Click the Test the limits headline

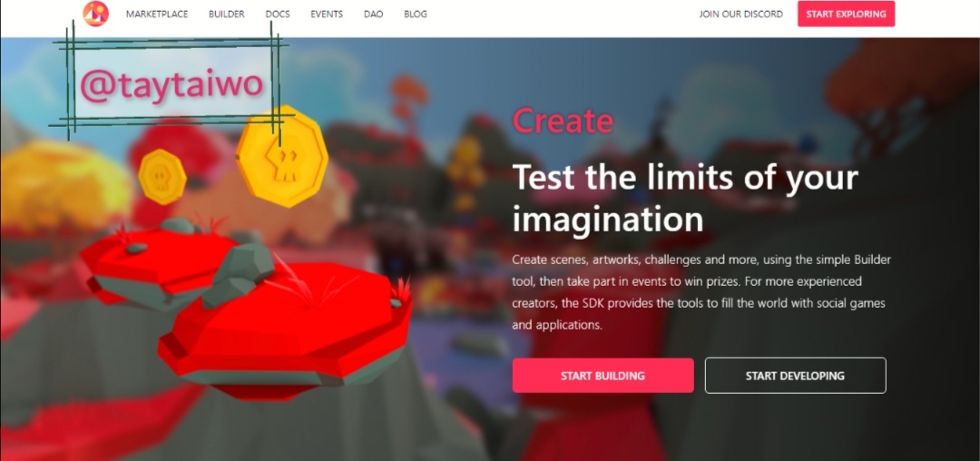tap(685, 198)
